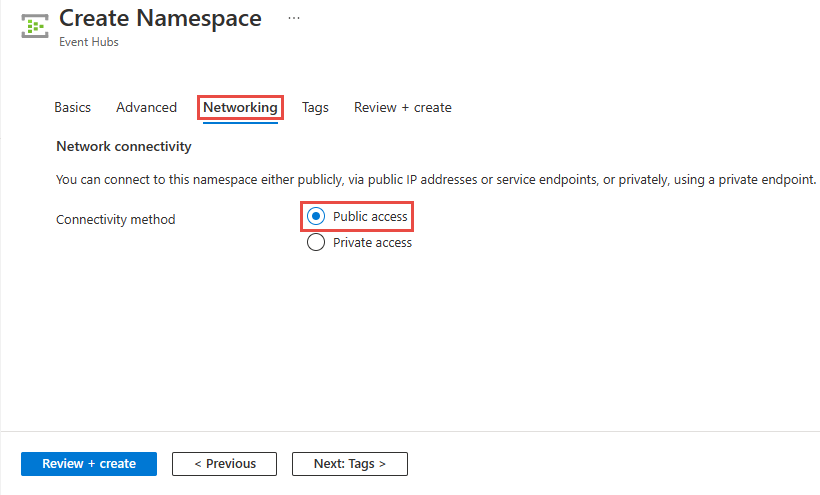Click the 'Private access' label text
The height and width of the screenshot is (495, 820).
pyautogui.click(x=372, y=242)
